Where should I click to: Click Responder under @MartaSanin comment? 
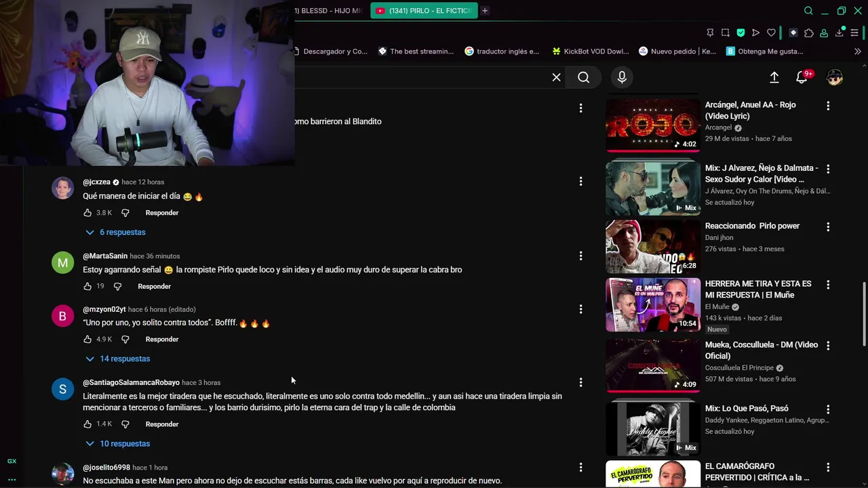[154, 286]
